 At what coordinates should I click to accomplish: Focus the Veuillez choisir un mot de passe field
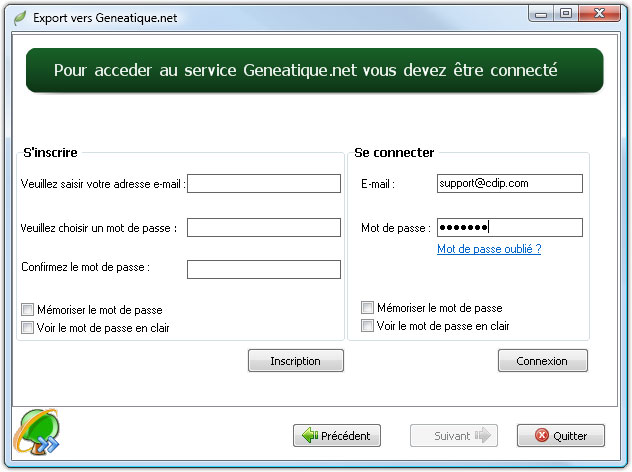pyautogui.click(x=264, y=227)
